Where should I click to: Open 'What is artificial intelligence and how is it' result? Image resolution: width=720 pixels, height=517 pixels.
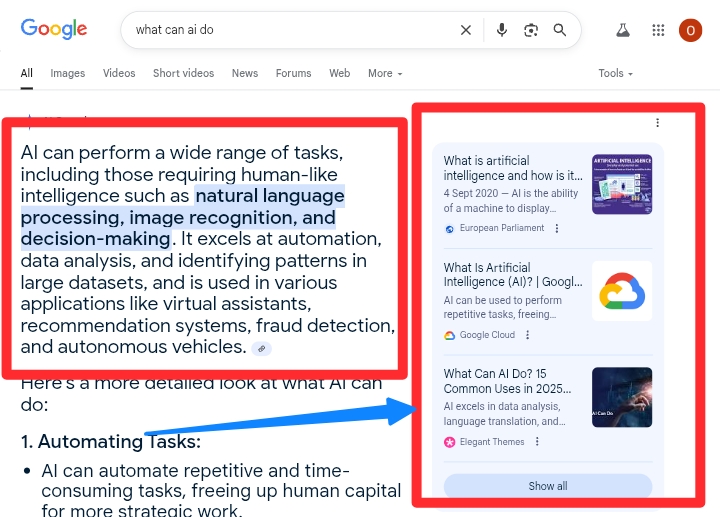[512, 168]
